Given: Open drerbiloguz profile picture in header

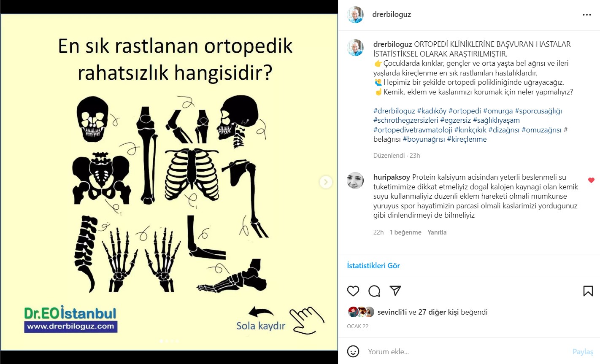Looking at the screenshot, I should [x=355, y=15].
